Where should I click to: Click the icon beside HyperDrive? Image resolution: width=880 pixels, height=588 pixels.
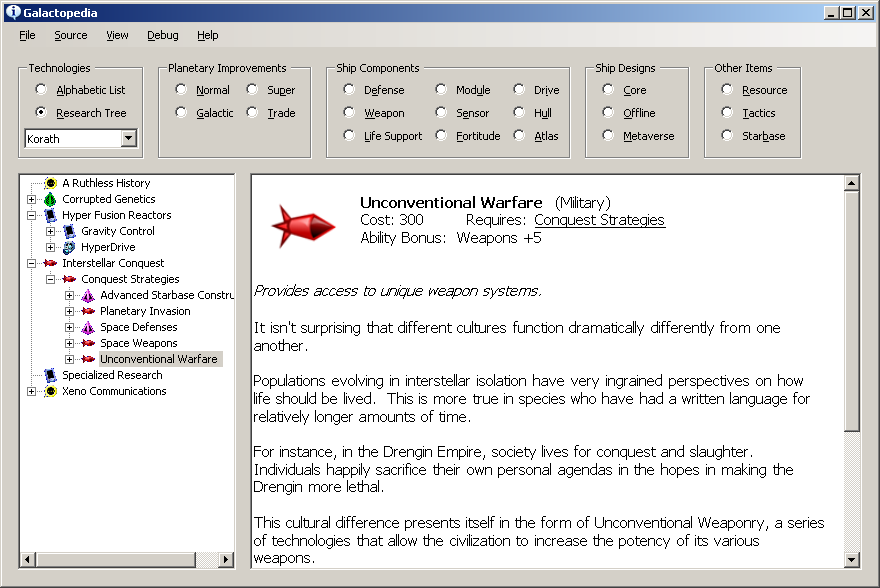[70, 247]
